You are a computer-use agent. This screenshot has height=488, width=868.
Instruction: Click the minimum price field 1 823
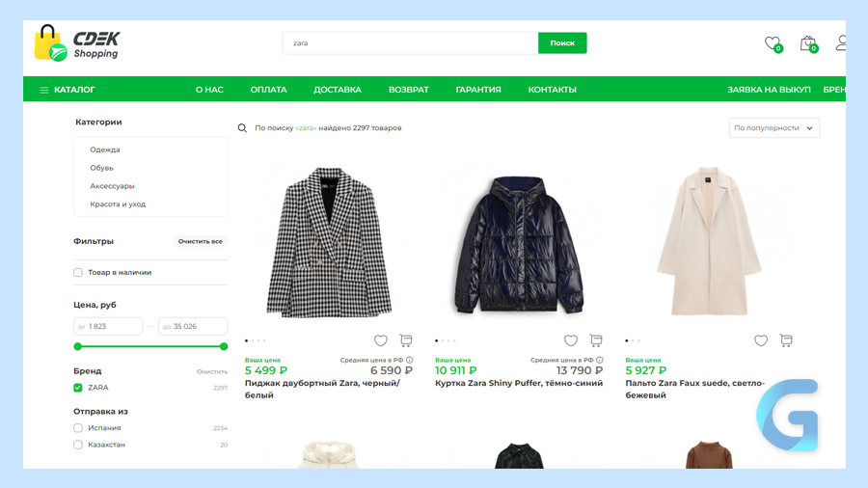click(x=108, y=326)
